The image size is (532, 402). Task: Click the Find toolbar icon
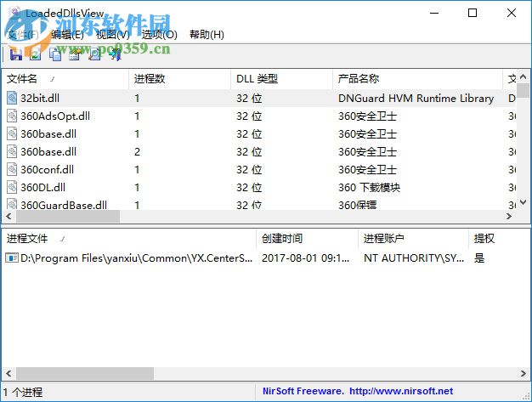coord(94,54)
